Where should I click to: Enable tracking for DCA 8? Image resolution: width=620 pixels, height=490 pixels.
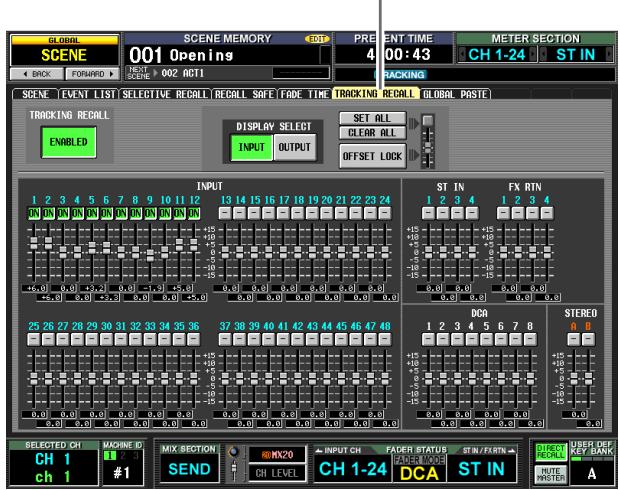[x=530, y=339]
